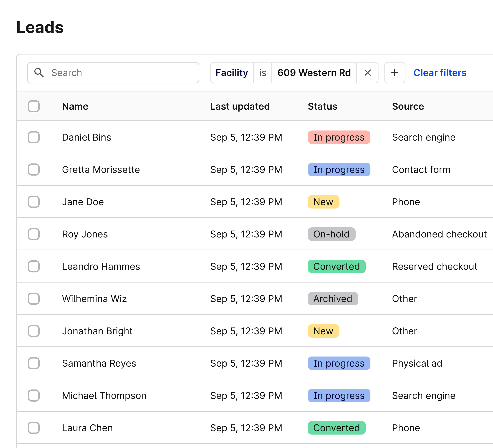Sort by Last updated column header
Image resolution: width=493 pixels, height=448 pixels.
240,106
